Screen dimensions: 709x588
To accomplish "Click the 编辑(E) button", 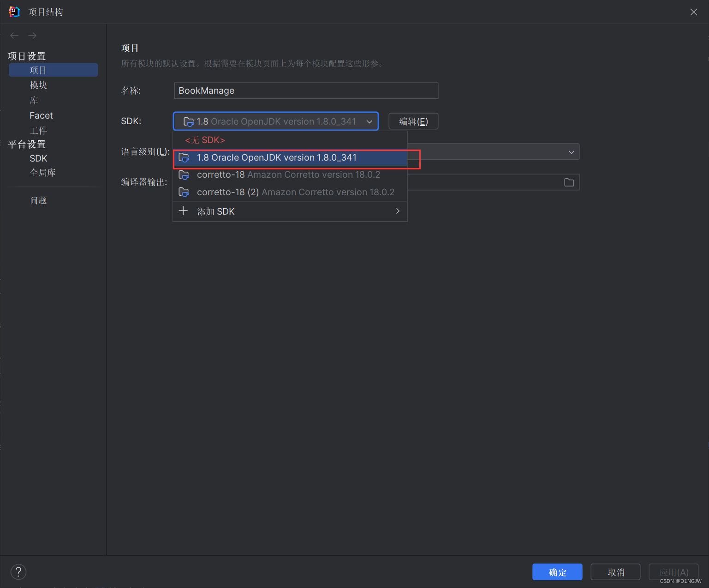I will (x=413, y=121).
